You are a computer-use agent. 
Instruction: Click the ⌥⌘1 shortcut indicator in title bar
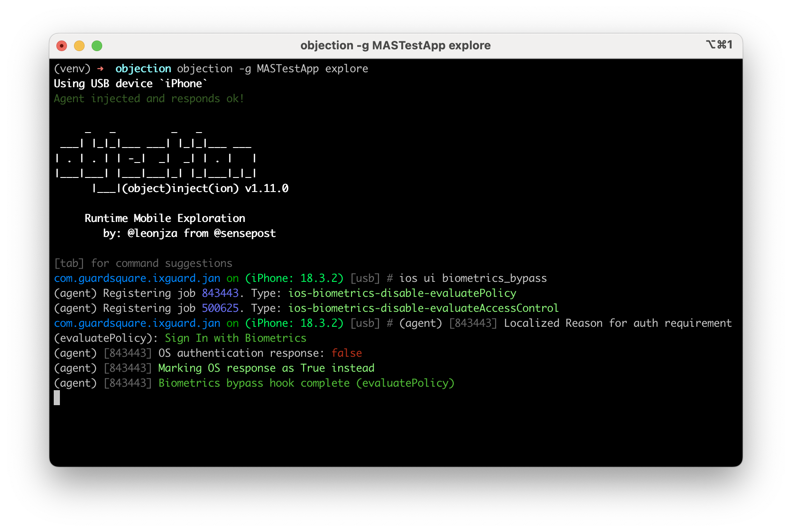719,44
